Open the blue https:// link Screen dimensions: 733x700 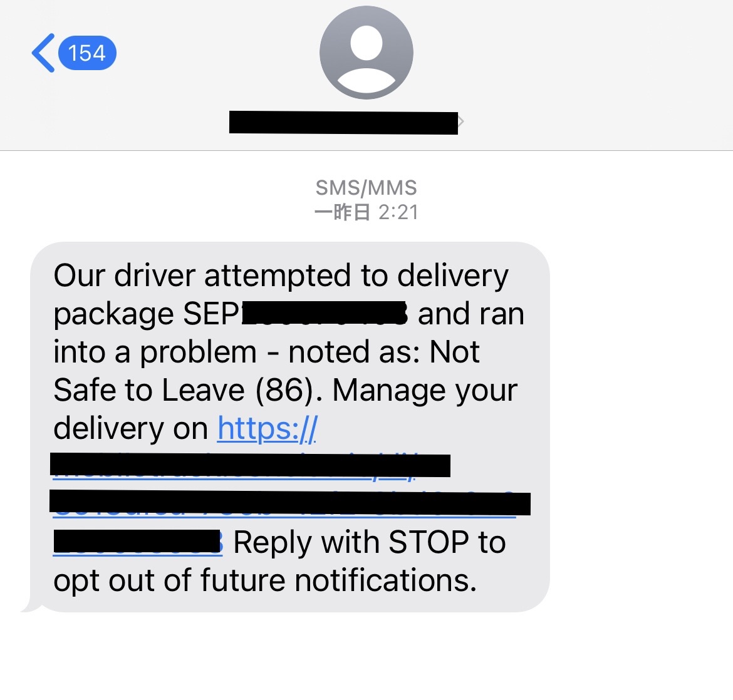tap(268, 428)
